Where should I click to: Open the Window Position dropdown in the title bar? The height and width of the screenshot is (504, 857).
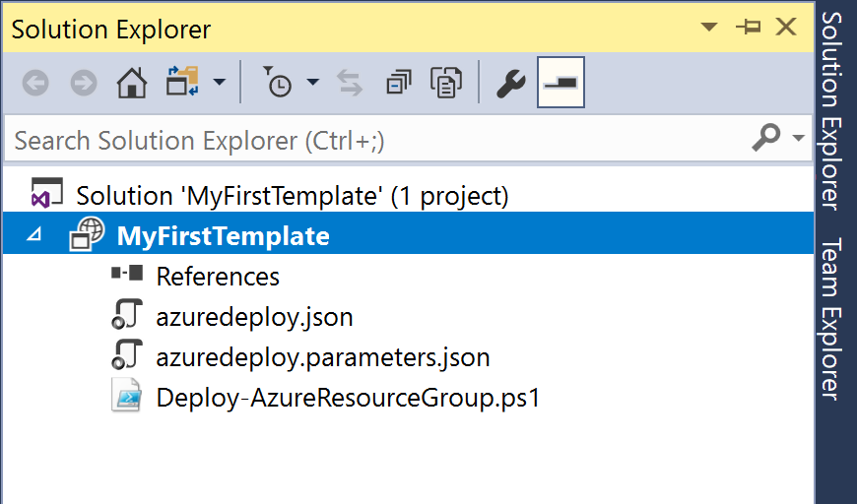(709, 27)
